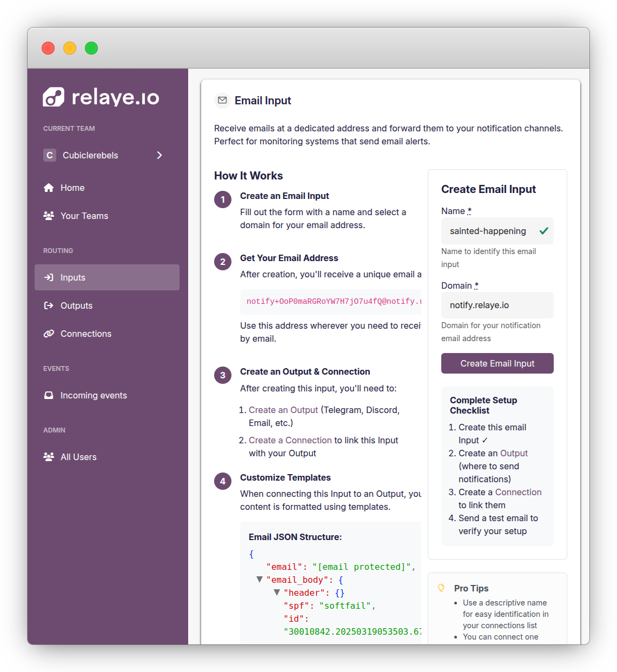The height and width of the screenshot is (672, 617).
Task: Toggle the green checkmark on the Name field
Action: coord(543,231)
